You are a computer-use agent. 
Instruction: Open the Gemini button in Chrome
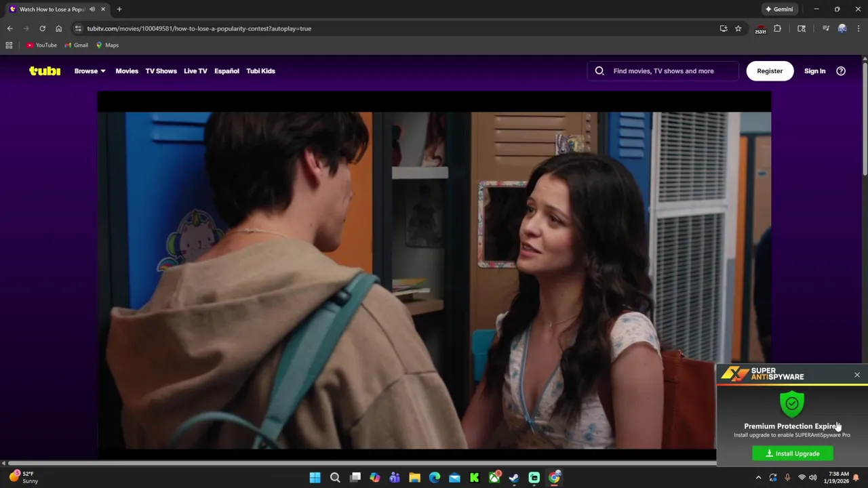[779, 9]
